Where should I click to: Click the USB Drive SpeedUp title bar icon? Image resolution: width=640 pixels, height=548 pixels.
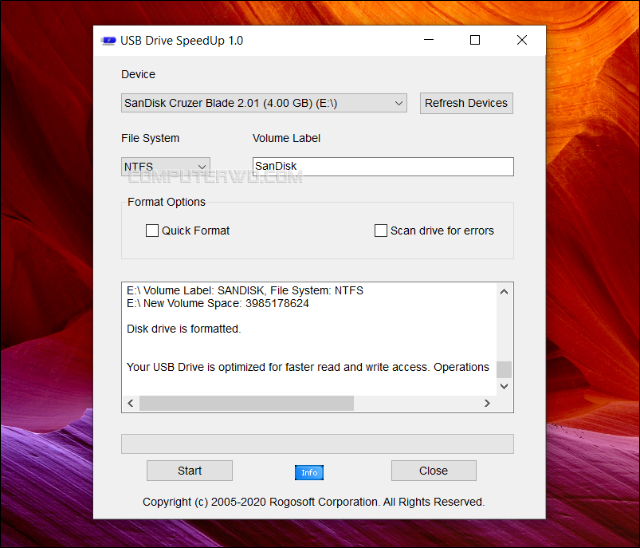(x=108, y=41)
